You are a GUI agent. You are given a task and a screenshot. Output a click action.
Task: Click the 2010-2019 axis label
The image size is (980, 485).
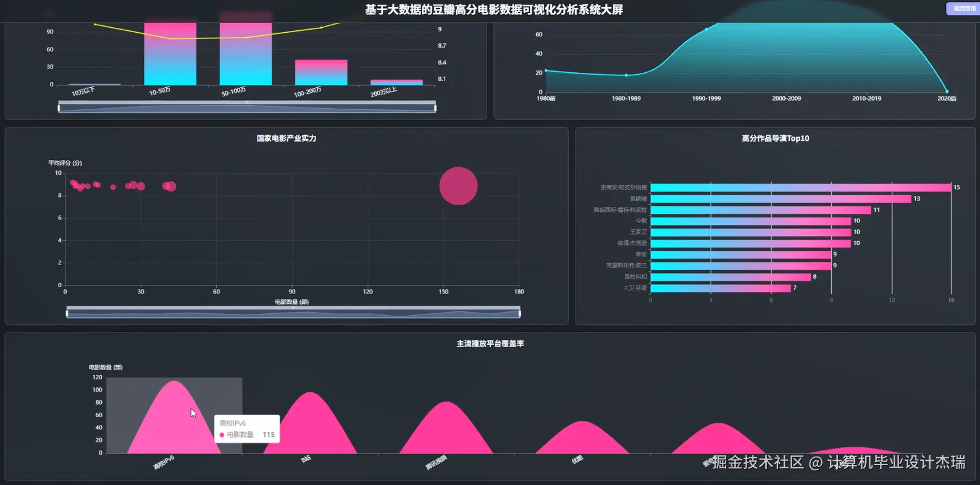[x=866, y=98]
